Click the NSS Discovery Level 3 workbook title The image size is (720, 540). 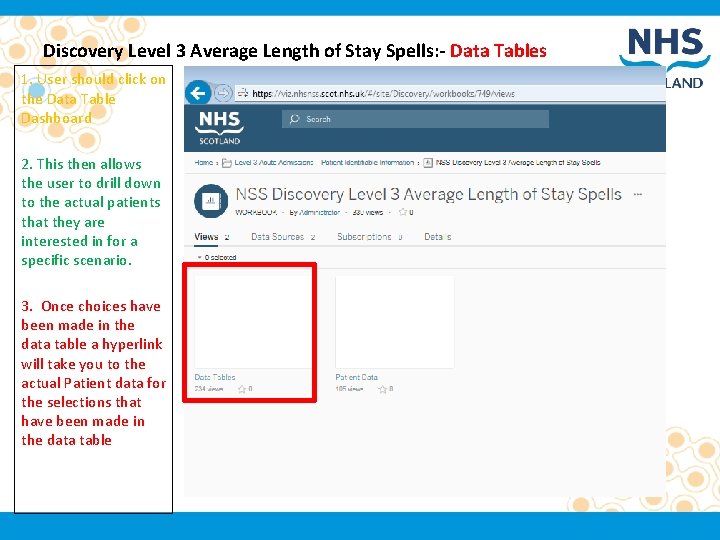coord(428,195)
